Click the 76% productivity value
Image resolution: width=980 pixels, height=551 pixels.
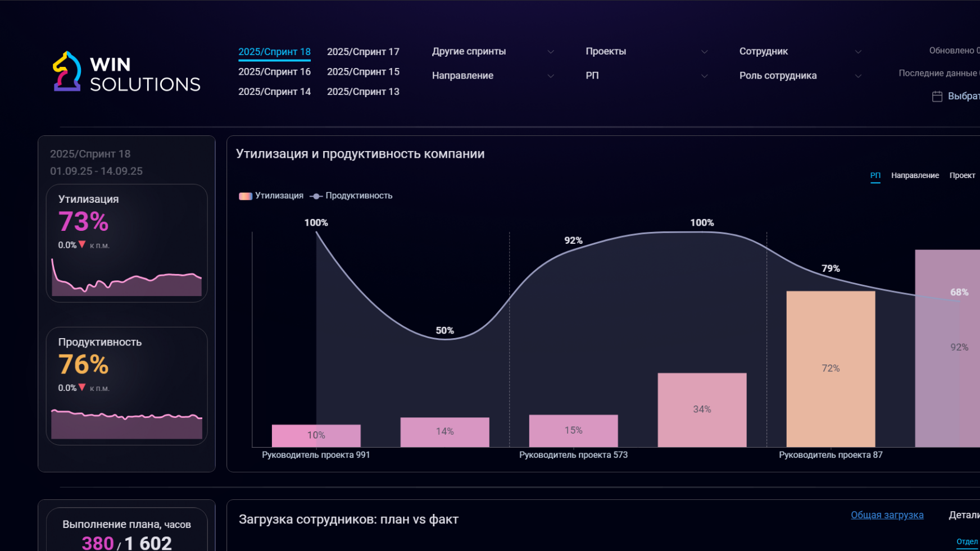pyautogui.click(x=83, y=365)
